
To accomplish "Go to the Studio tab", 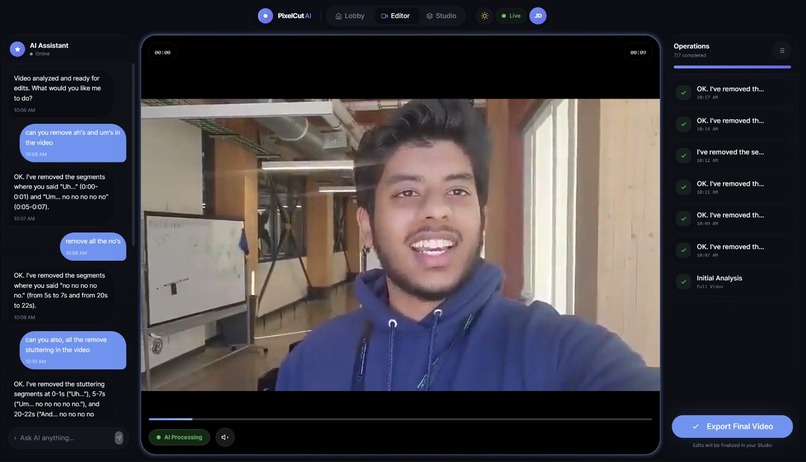I will pyautogui.click(x=441, y=16).
